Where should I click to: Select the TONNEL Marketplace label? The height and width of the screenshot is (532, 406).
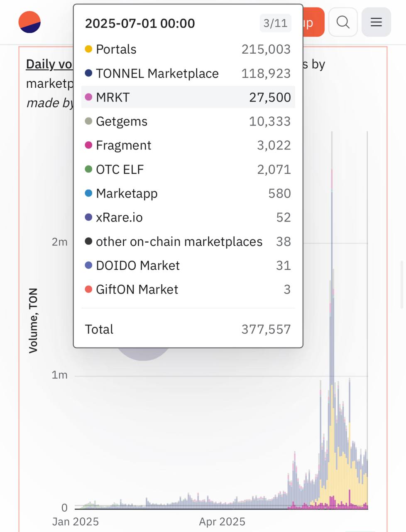coord(157,73)
